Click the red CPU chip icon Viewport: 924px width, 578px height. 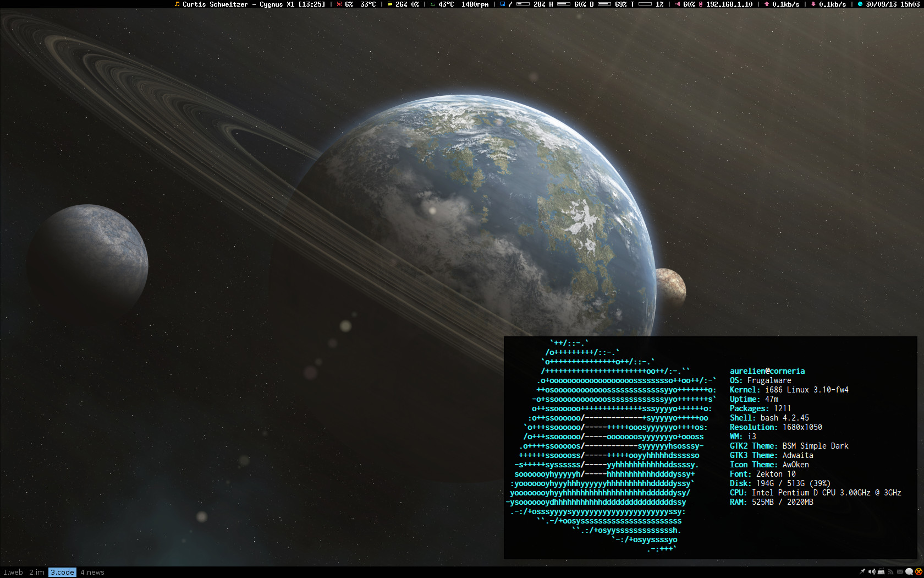pyautogui.click(x=339, y=4)
